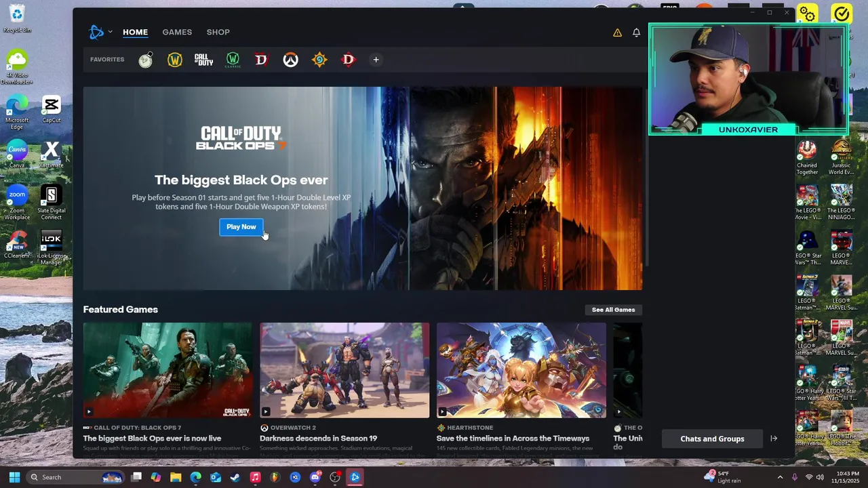Open the yellow warning alert icon
Viewport: 868px width, 488px height.
[617, 33]
